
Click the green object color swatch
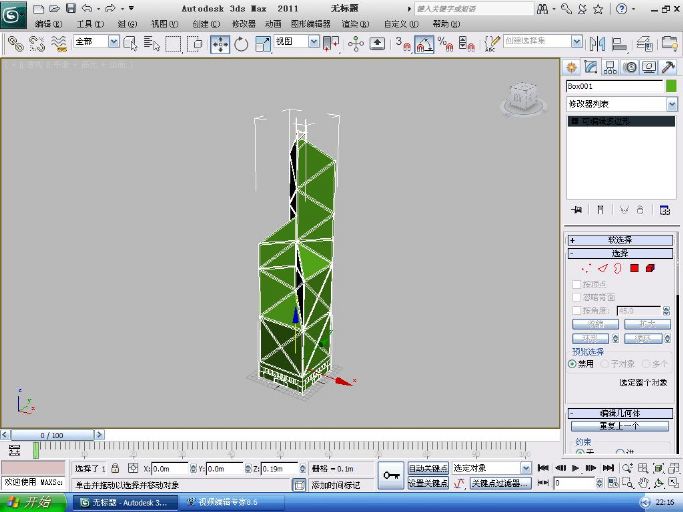[671, 86]
